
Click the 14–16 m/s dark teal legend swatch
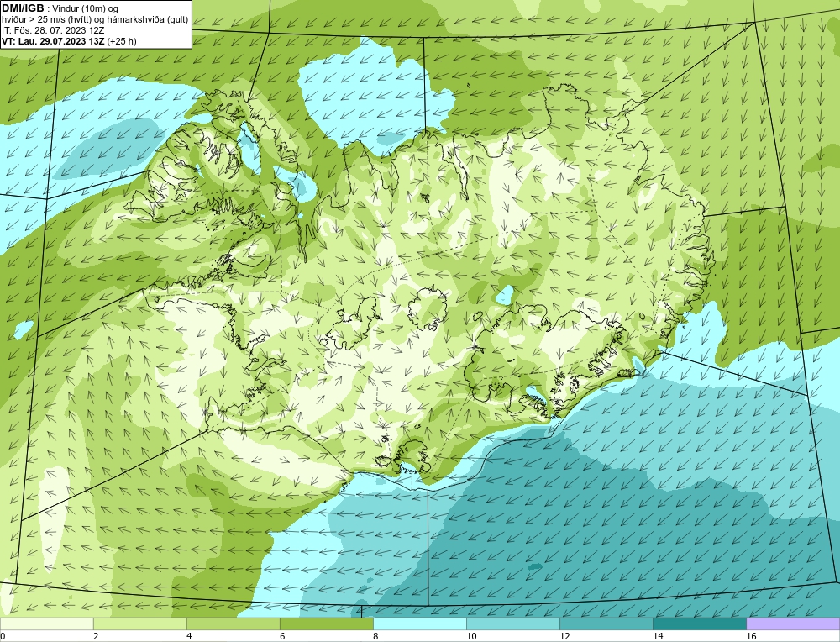pyautogui.click(x=700, y=624)
